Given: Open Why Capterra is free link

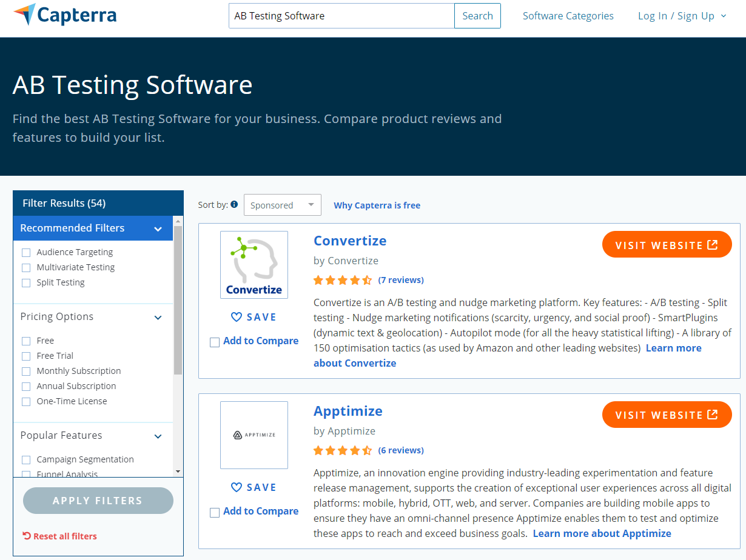Looking at the screenshot, I should point(377,205).
